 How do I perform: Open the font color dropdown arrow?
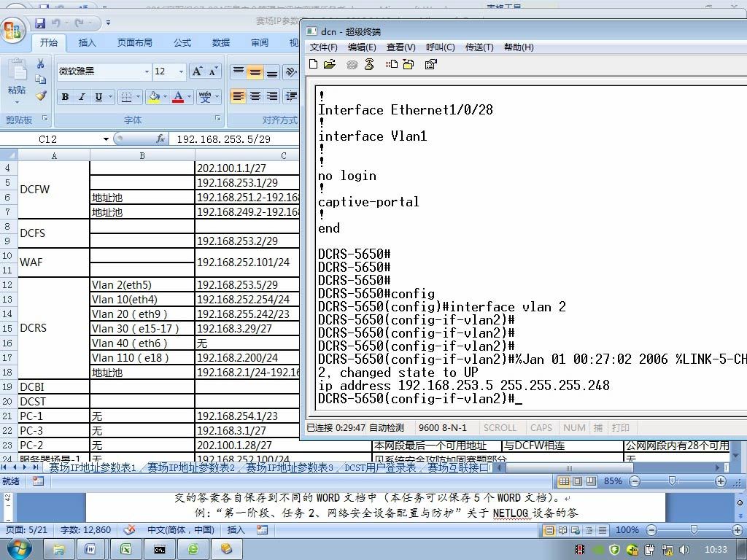click(189, 97)
